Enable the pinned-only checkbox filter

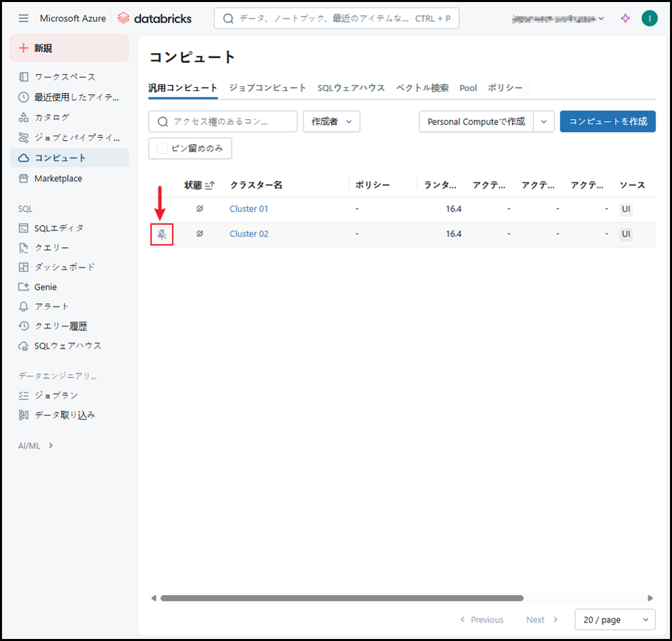(x=162, y=148)
